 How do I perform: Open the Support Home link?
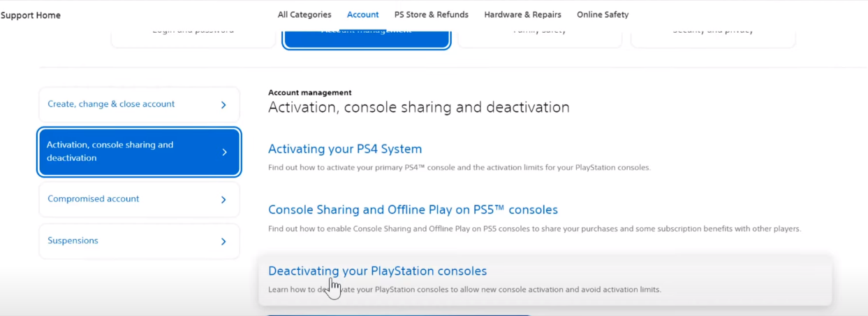(30, 15)
